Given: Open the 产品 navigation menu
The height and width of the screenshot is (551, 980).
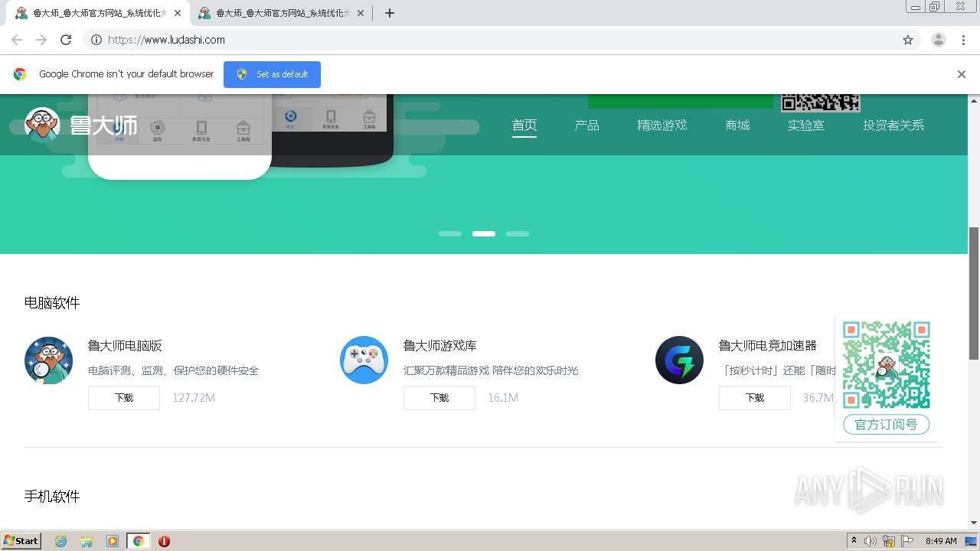Looking at the screenshot, I should [587, 126].
